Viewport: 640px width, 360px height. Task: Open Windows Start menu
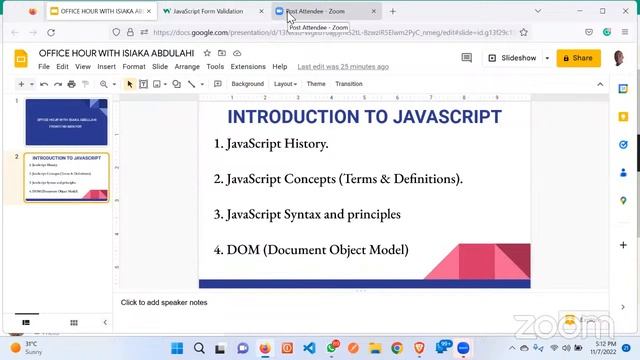(x=177, y=348)
